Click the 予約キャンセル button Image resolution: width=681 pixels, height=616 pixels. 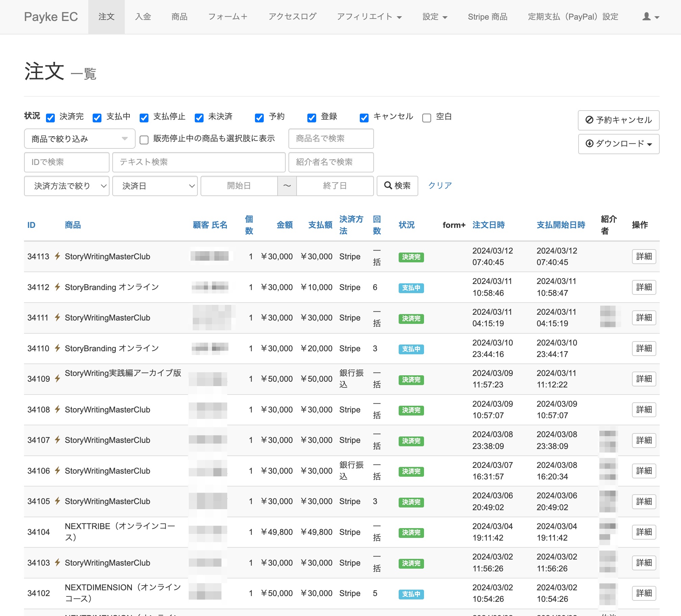click(618, 120)
